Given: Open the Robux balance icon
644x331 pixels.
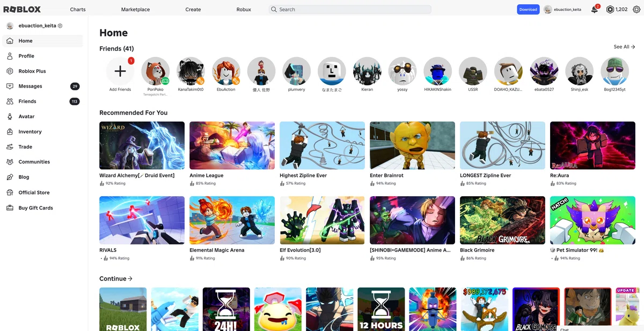Looking at the screenshot, I should [610, 9].
